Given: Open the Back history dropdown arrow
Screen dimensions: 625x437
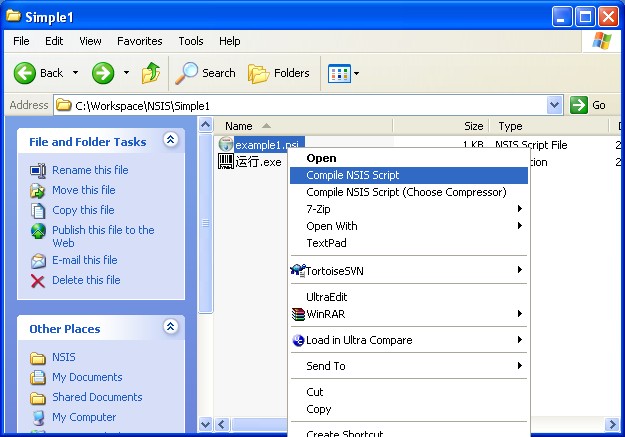Looking at the screenshot, I should point(75,73).
